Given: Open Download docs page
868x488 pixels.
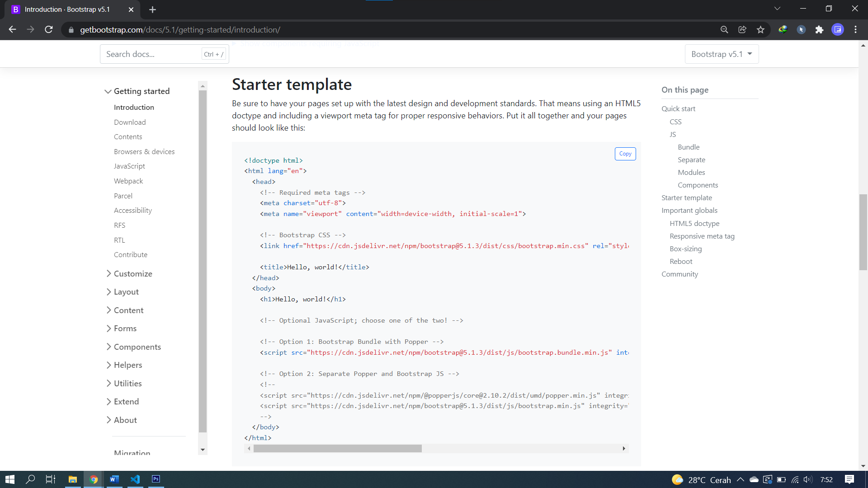Looking at the screenshot, I should tap(130, 122).
